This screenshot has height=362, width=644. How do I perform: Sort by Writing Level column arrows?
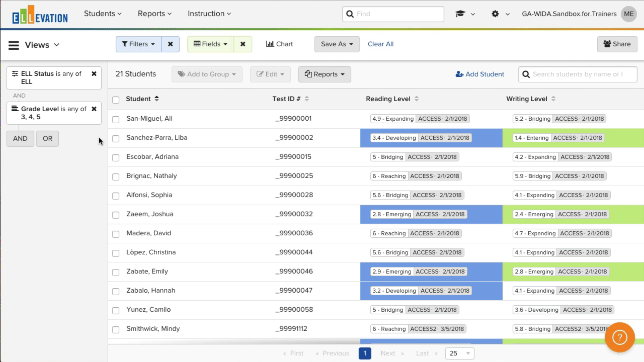click(553, 99)
